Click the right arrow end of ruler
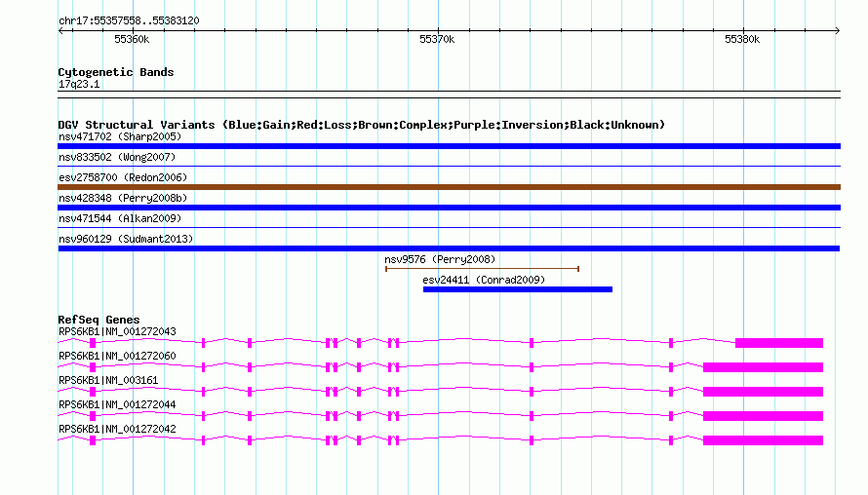This screenshot has height=495, width=868. [837, 31]
